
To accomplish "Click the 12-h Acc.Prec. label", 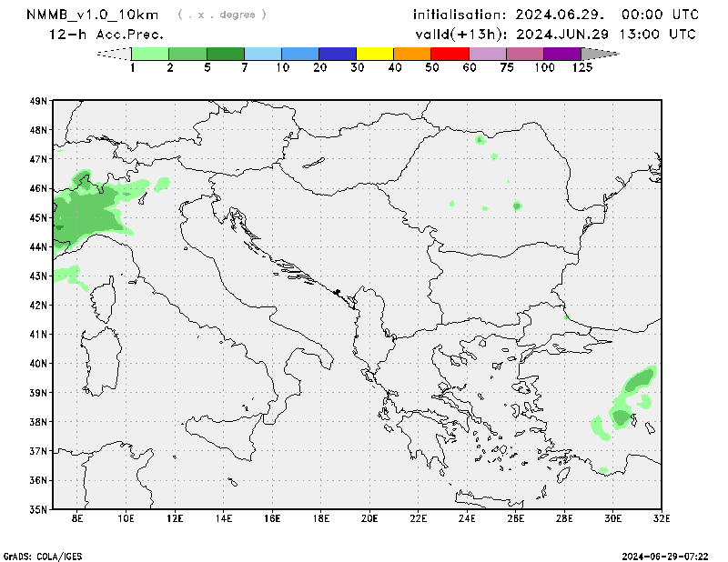I will (106, 35).
